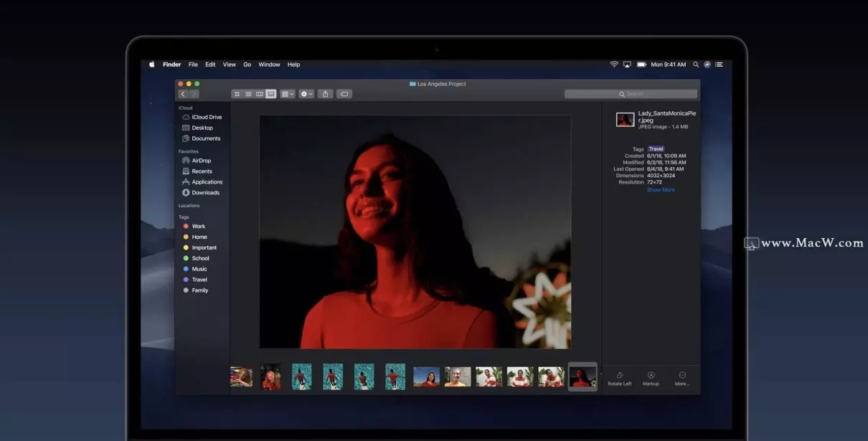Select Desktop in the sidebar
This screenshot has width=868, height=441.
click(x=197, y=128)
